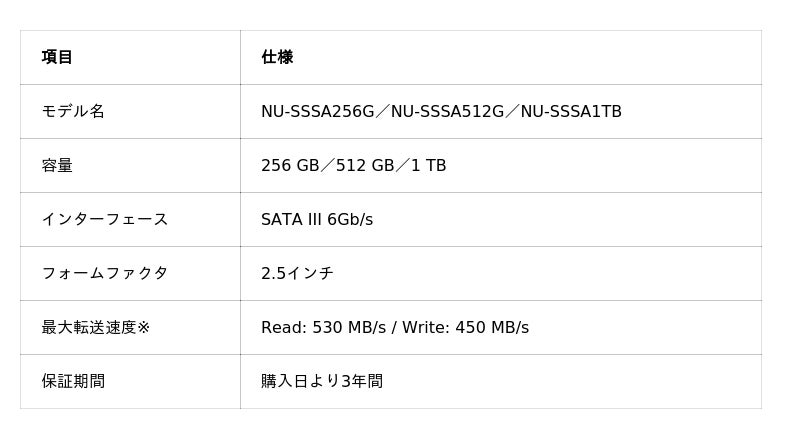Image resolution: width=800 pixels, height=439 pixels.
Task: Click the 項目 column header
Action: click(x=57, y=57)
